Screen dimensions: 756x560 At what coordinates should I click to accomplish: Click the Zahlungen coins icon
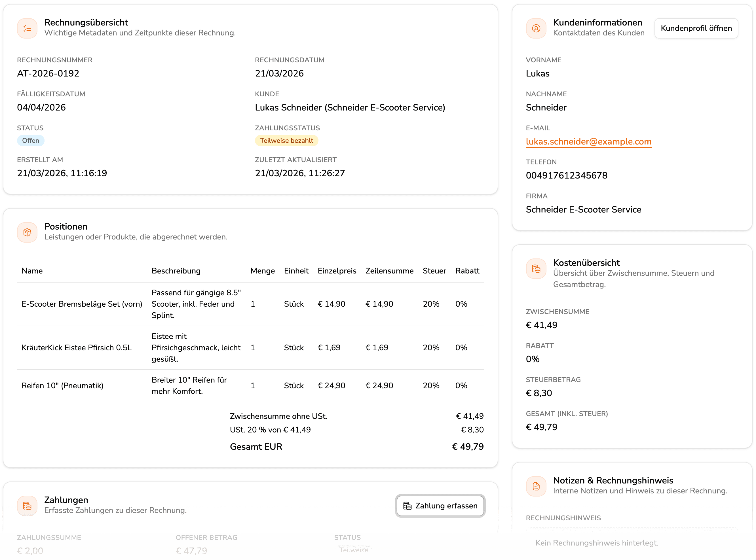point(27,506)
